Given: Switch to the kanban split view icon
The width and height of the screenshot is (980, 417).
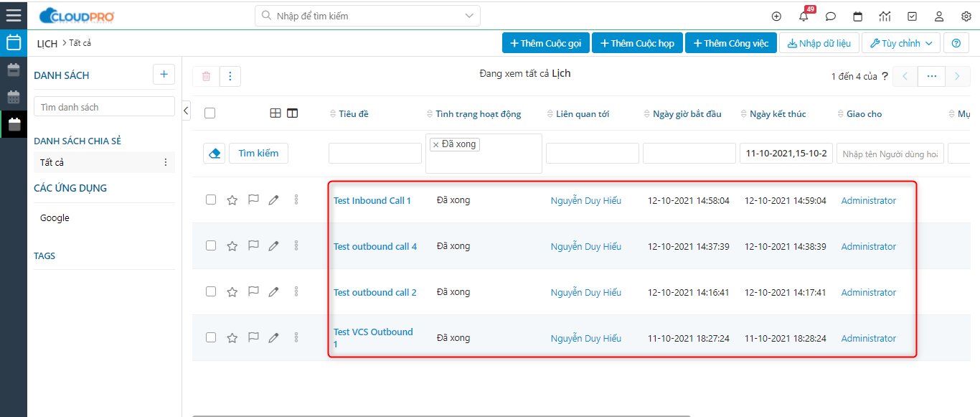Looking at the screenshot, I should [x=292, y=113].
